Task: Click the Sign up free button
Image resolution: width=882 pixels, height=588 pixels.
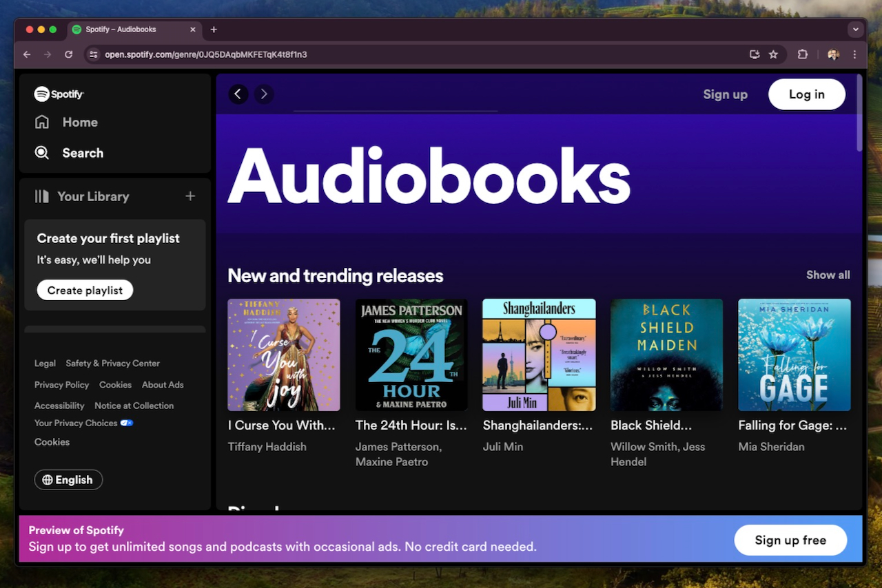Action: (790, 540)
